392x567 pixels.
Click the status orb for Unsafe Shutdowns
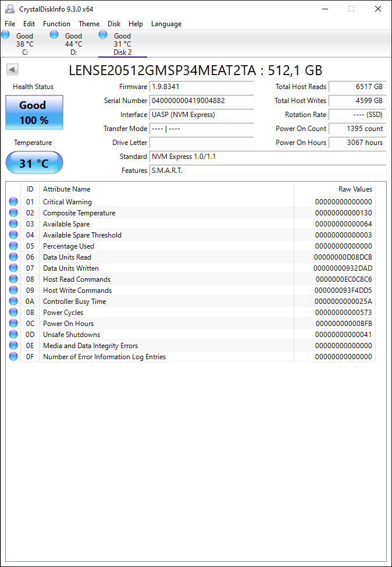[x=13, y=335]
